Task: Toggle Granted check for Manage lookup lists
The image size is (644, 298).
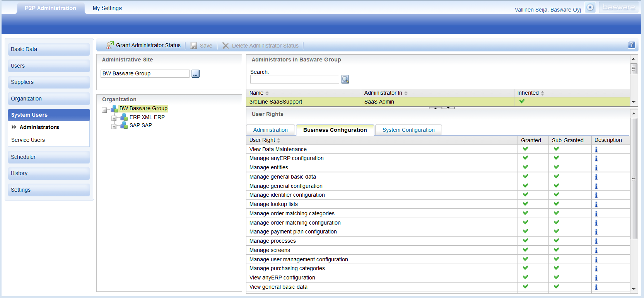Action: click(x=525, y=204)
